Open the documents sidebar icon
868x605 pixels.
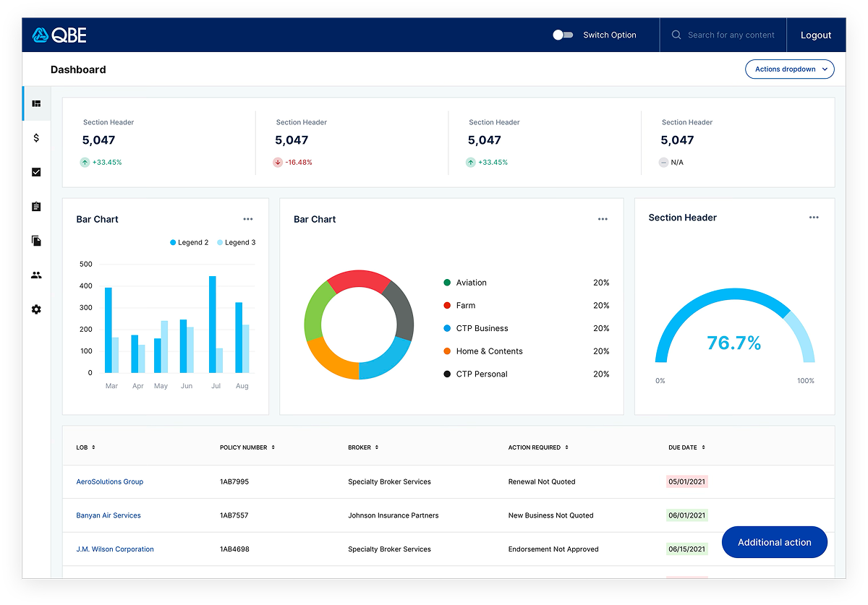[x=36, y=241]
